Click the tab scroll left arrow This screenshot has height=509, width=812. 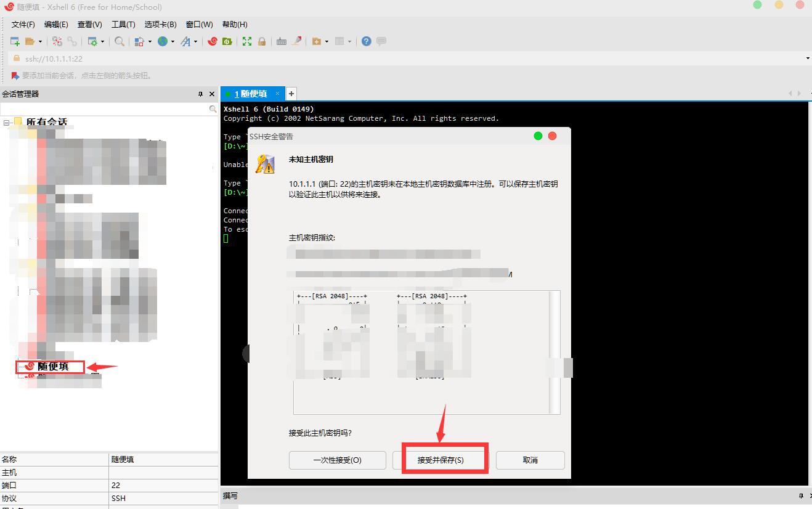[790, 94]
